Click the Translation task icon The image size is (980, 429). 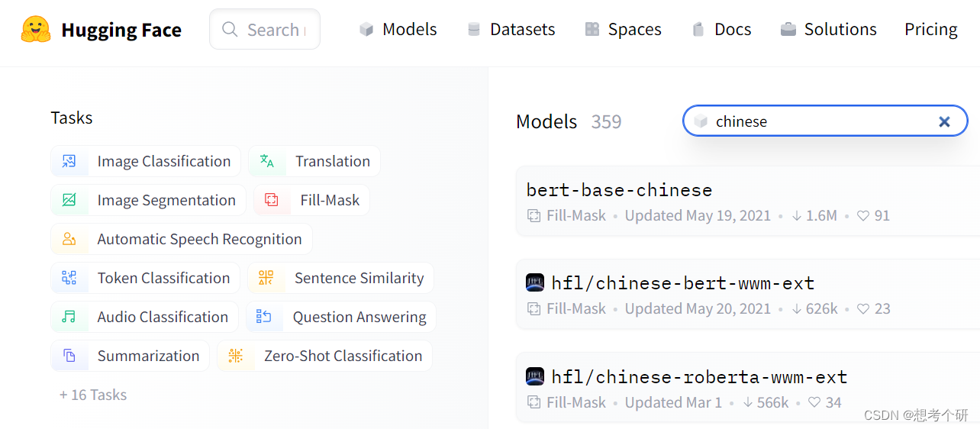click(x=267, y=161)
